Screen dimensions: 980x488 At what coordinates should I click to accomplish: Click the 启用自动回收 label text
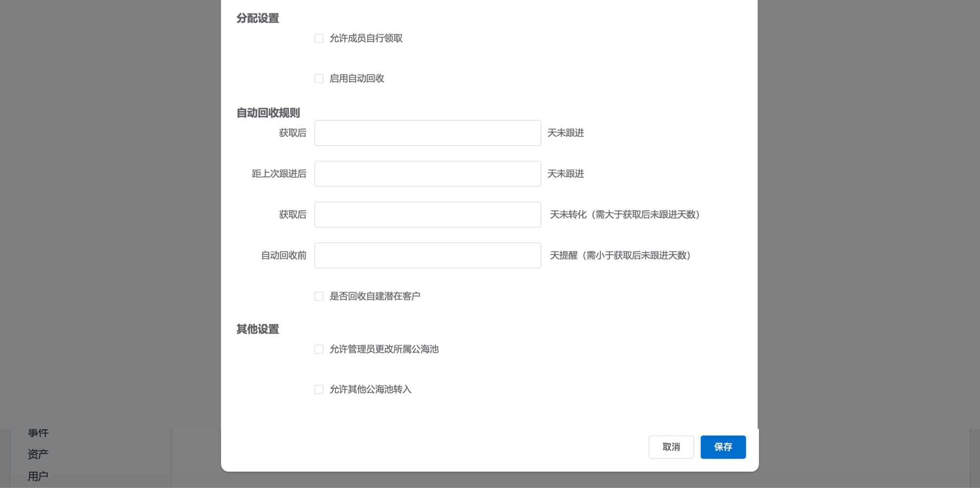click(357, 78)
